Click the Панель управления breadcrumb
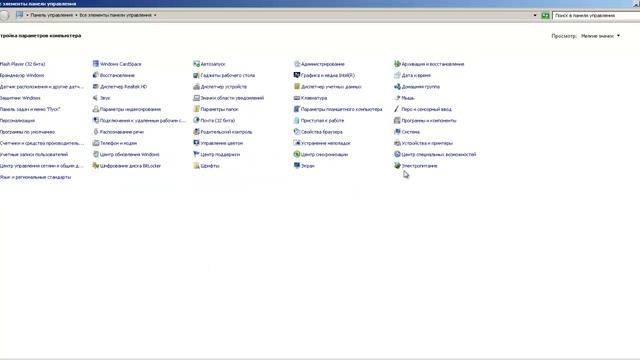 51,15
